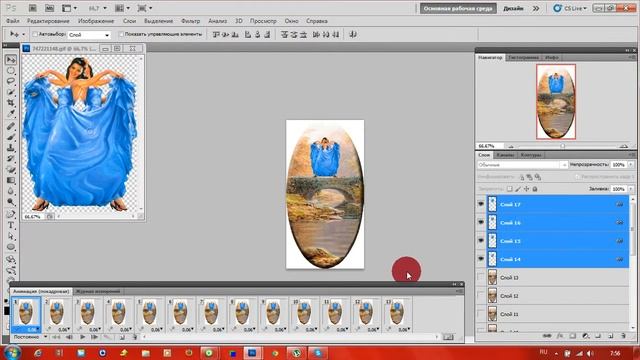Go to the next animation frame
Image resolution: width=640 pixels, height=360 pixels.
click(x=95, y=337)
